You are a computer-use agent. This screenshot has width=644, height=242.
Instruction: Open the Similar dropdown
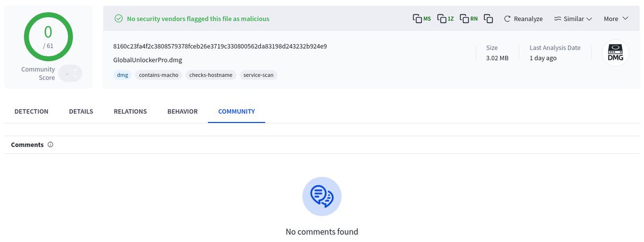(x=573, y=19)
